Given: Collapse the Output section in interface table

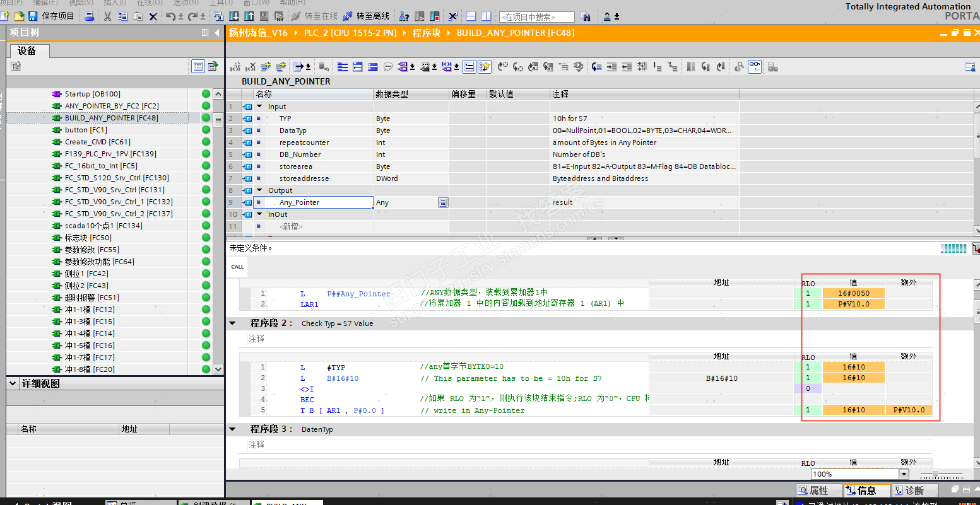Looking at the screenshot, I should [259, 190].
